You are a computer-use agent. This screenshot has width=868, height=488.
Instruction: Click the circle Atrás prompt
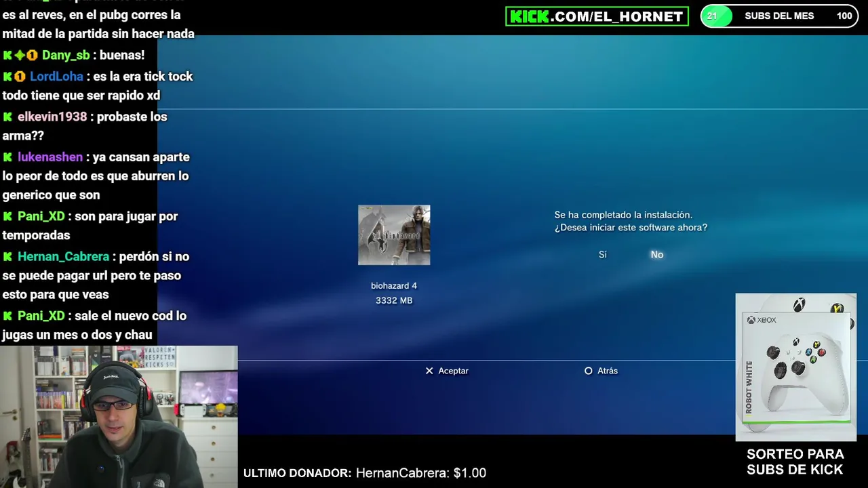click(x=601, y=371)
